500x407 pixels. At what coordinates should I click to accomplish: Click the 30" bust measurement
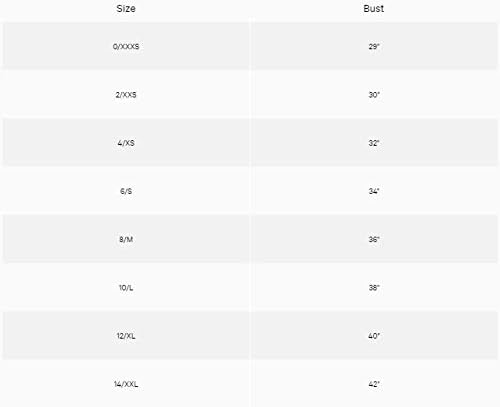pyautogui.click(x=374, y=95)
